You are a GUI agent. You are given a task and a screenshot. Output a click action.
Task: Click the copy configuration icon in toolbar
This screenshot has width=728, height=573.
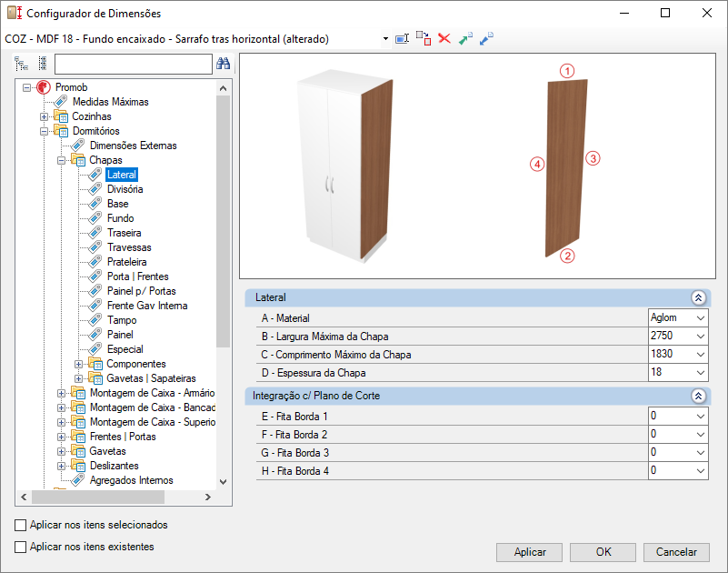click(424, 38)
